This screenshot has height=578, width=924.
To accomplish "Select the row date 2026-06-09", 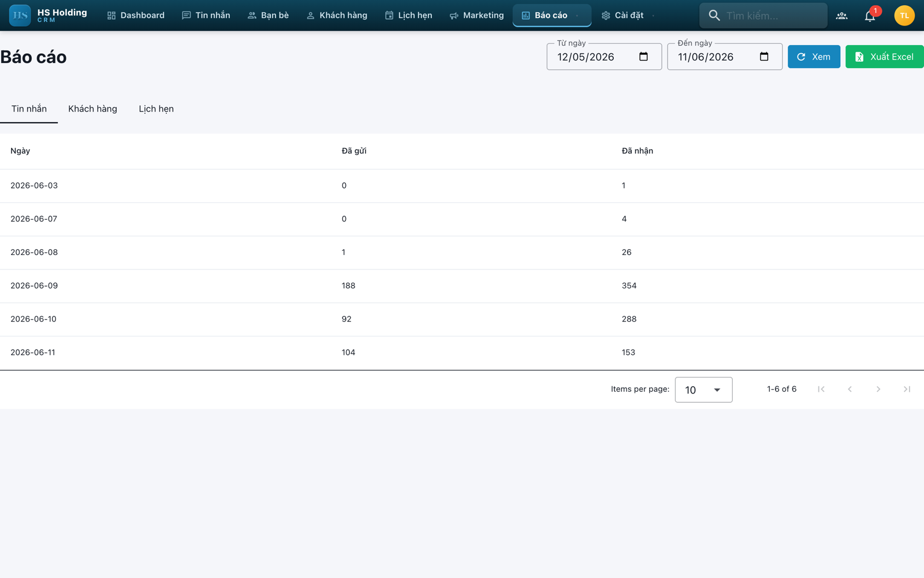I will pos(34,286).
